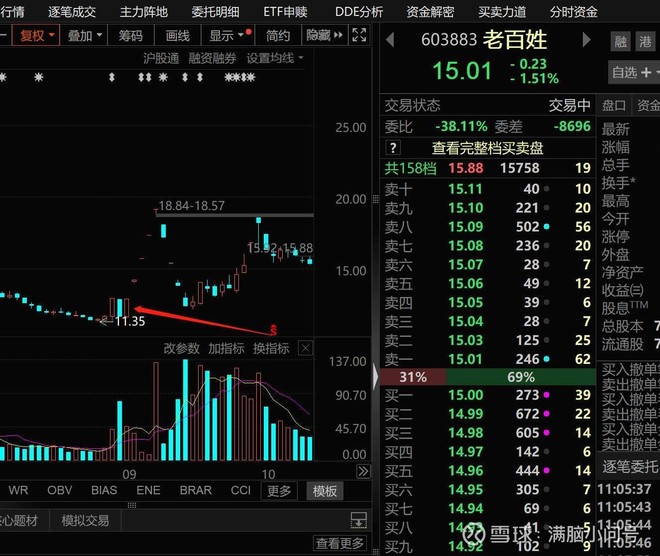Go to next stock arrow
The image size is (660, 556).
coord(586,40)
